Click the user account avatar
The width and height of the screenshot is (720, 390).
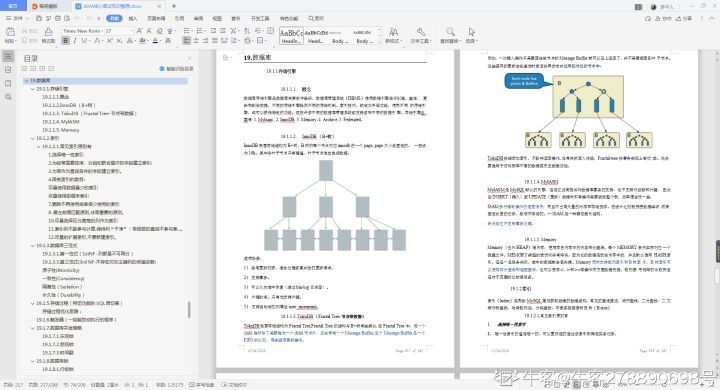(653, 7)
